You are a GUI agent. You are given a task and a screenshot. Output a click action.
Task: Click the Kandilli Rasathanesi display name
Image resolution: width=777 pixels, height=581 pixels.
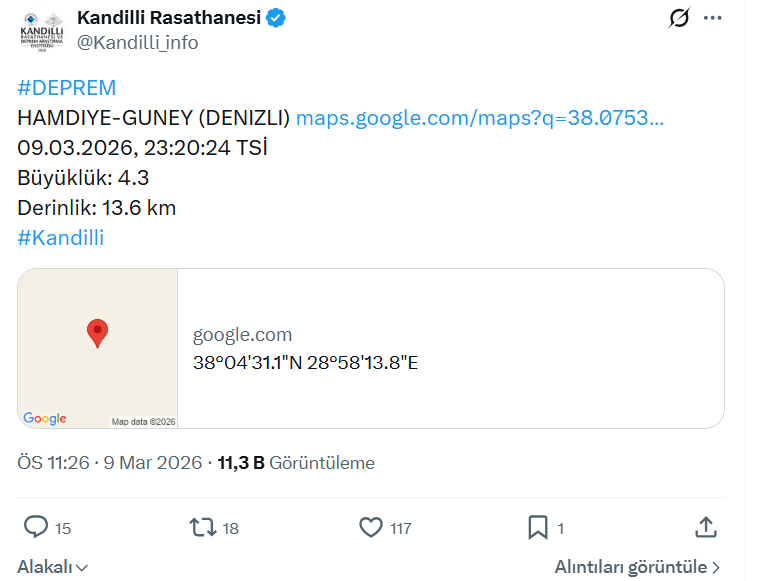click(169, 17)
